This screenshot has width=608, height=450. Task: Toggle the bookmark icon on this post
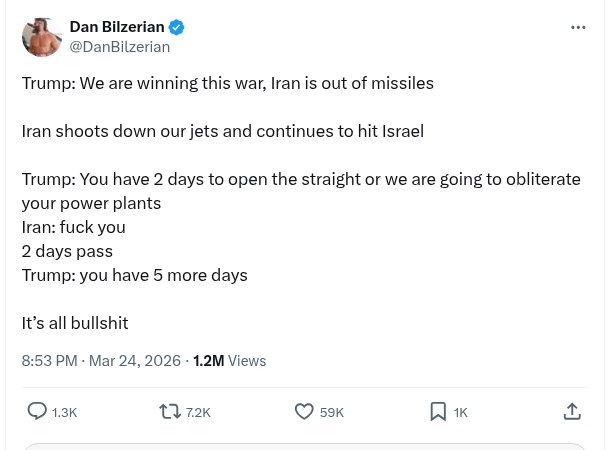[x=438, y=411]
